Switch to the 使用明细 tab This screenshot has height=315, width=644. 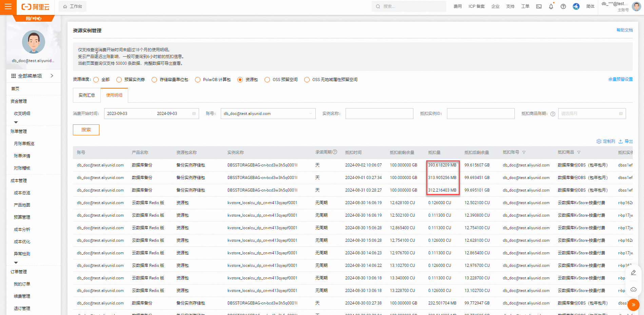click(x=114, y=95)
